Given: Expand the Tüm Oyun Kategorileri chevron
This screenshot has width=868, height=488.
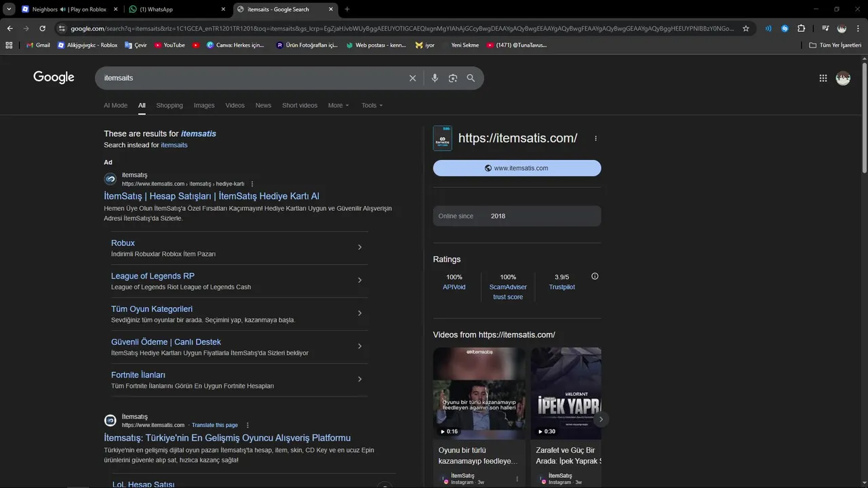Looking at the screenshot, I should click(x=359, y=313).
